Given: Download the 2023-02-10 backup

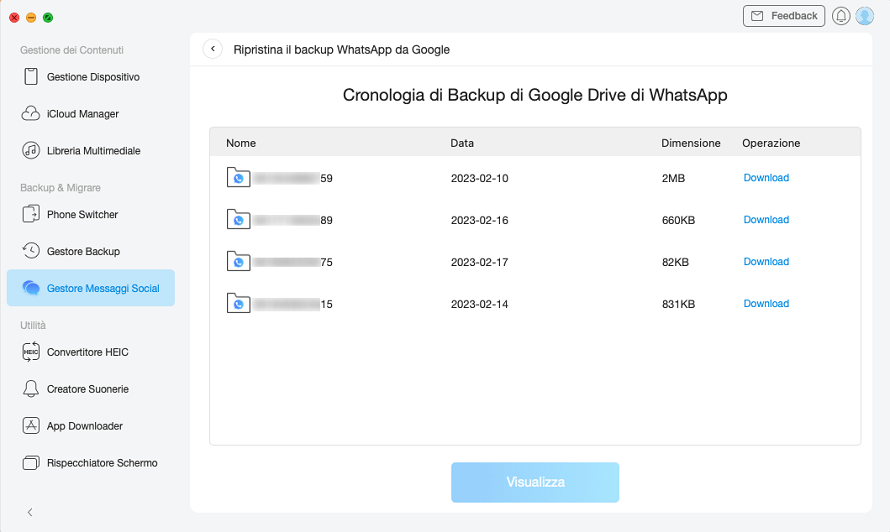Looking at the screenshot, I should point(766,178).
